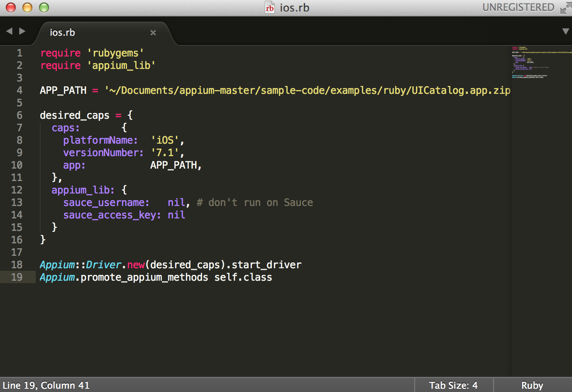Click the platformName: key

tap(100, 140)
